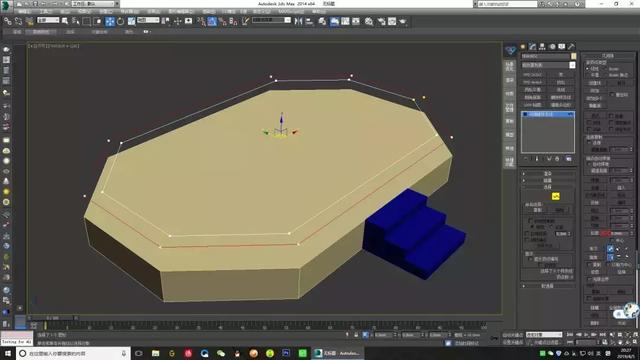Expand the 软选择 rollout
Viewport: 640px width, 360px height.
tap(548, 286)
